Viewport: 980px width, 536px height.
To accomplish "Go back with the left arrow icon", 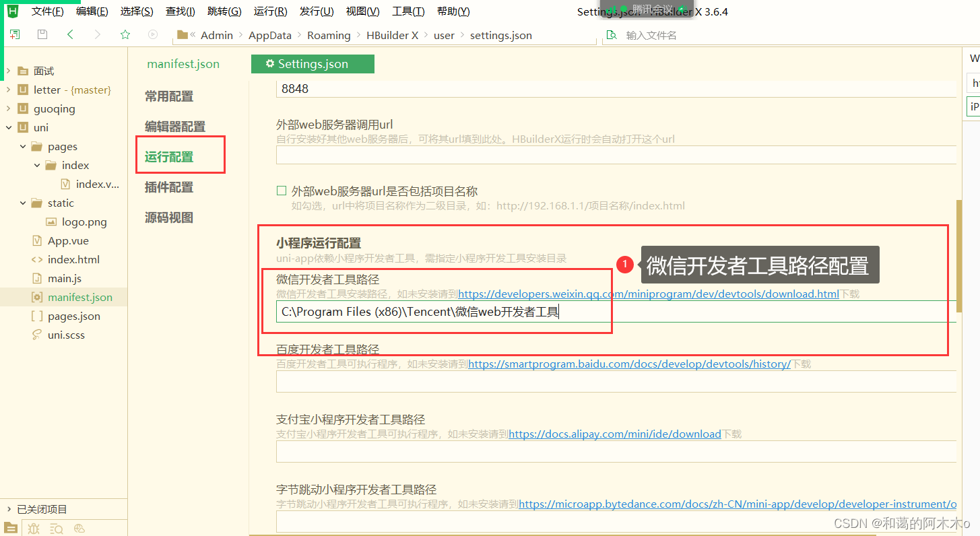I will pyautogui.click(x=70, y=34).
